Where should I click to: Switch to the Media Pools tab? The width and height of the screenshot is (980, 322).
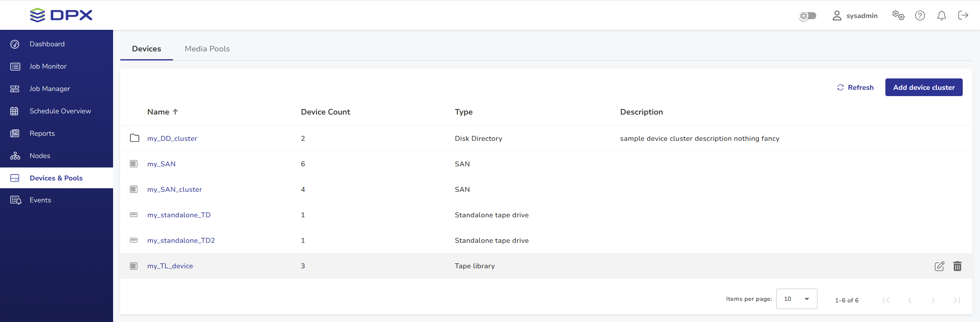point(207,49)
